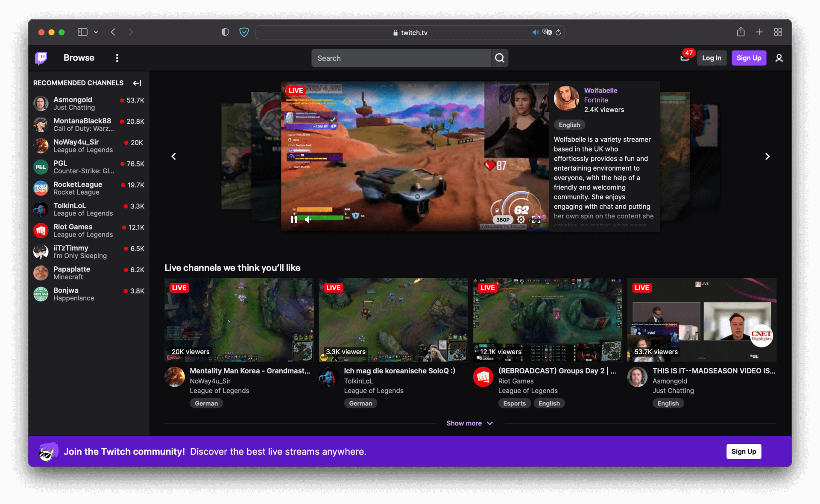
Task: Open Mentality Man Korea stream thumbnail
Action: (239, 320)
